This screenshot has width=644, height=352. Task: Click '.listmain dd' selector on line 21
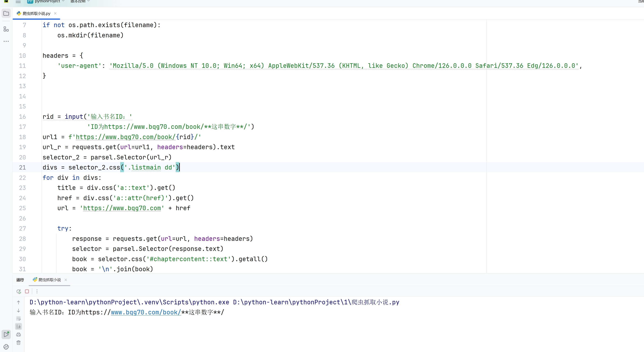[x=150, y=167]
